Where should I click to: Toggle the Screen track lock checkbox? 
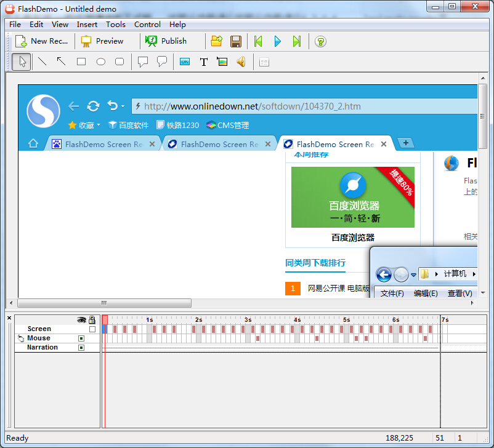click(x=92, y=329)
